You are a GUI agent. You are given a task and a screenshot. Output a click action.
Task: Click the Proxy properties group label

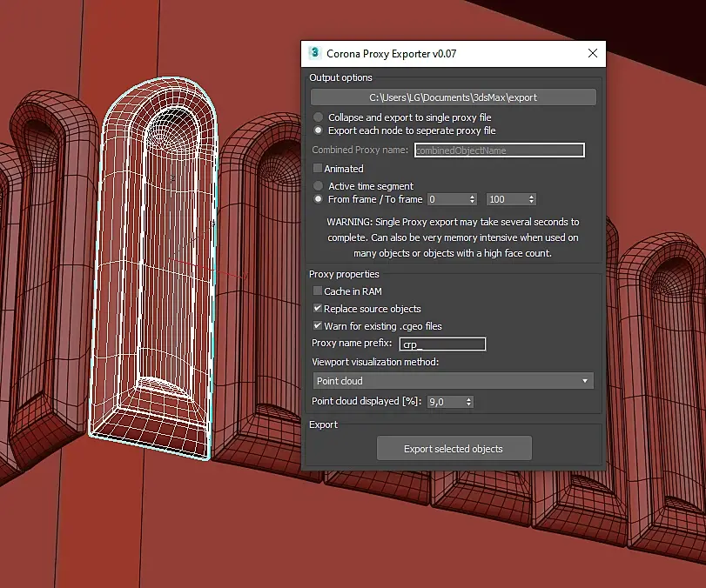pyautogui.click(x=344, y=274)
